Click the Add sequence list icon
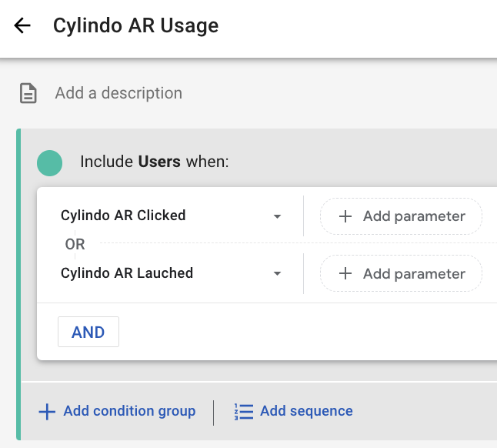 244,412
